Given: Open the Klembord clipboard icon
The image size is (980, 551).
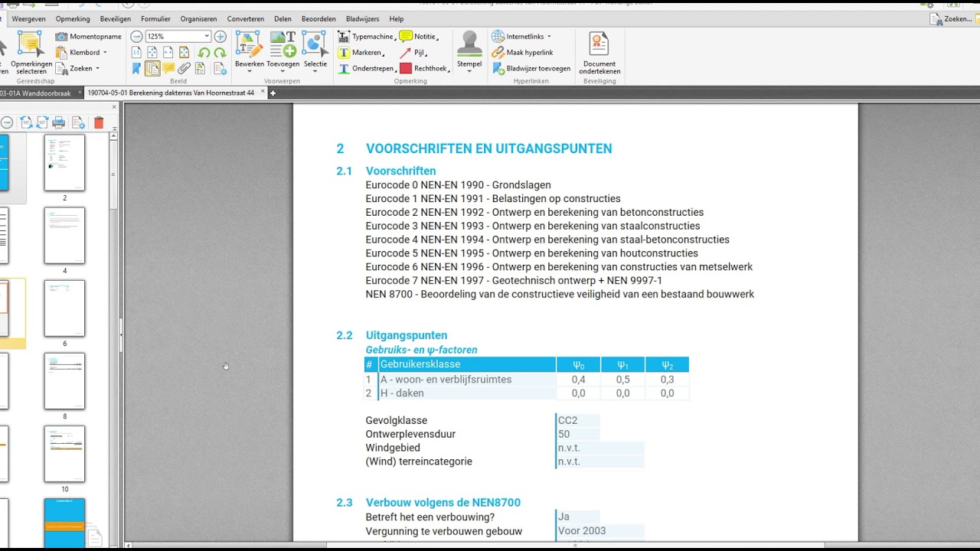Looking at the screenshot, I should tap(61, 52).
